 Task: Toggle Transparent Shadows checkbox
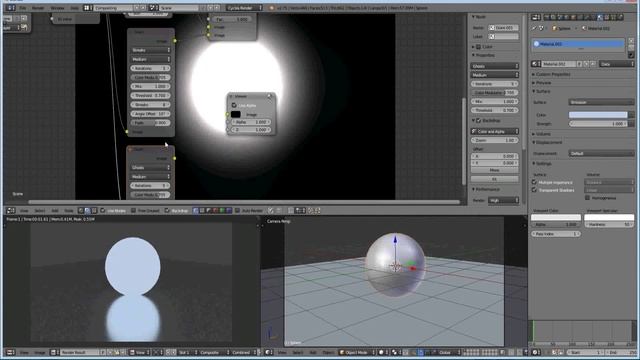pos(534,190)
